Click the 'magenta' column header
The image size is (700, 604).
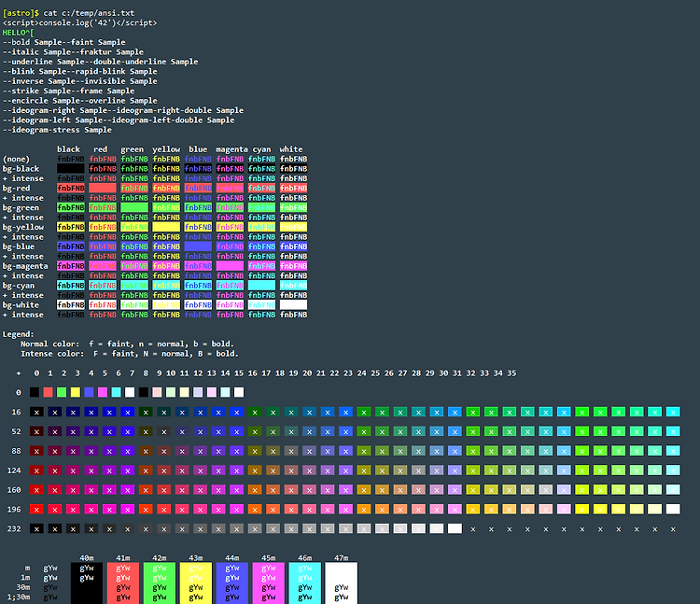coord(231,149)
